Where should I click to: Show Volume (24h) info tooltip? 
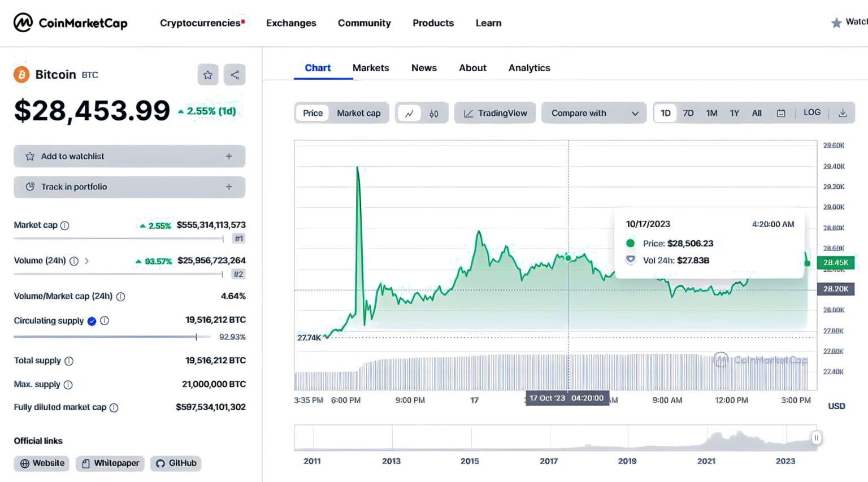74,261
